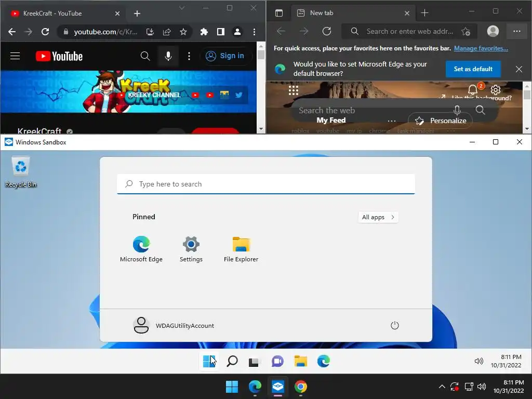Open YouTube settings three-dot menu
This screenshot has height=399, width=532.
[x=189, y=56]
